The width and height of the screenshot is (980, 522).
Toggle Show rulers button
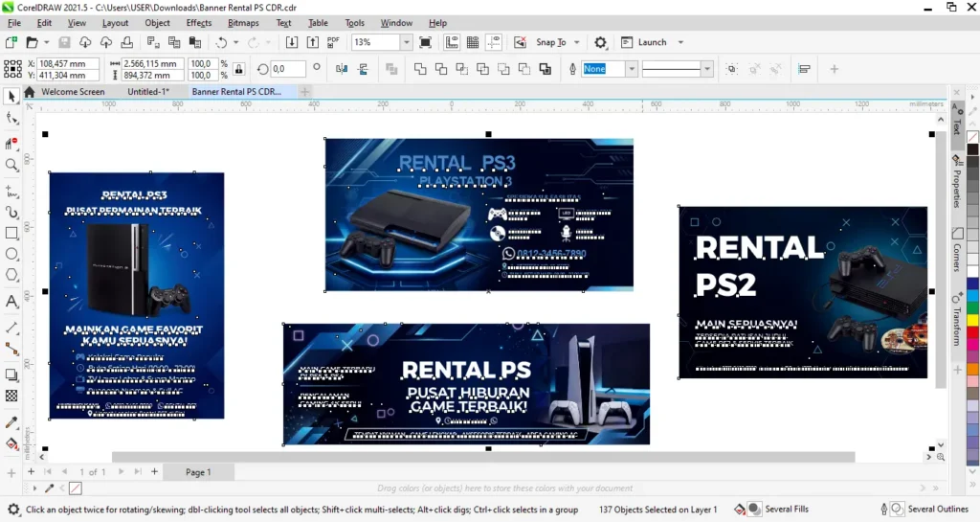click(452, 42)
